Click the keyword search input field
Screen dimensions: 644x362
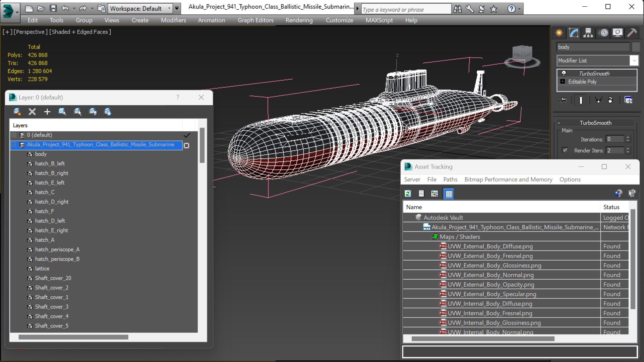(406, 9)
